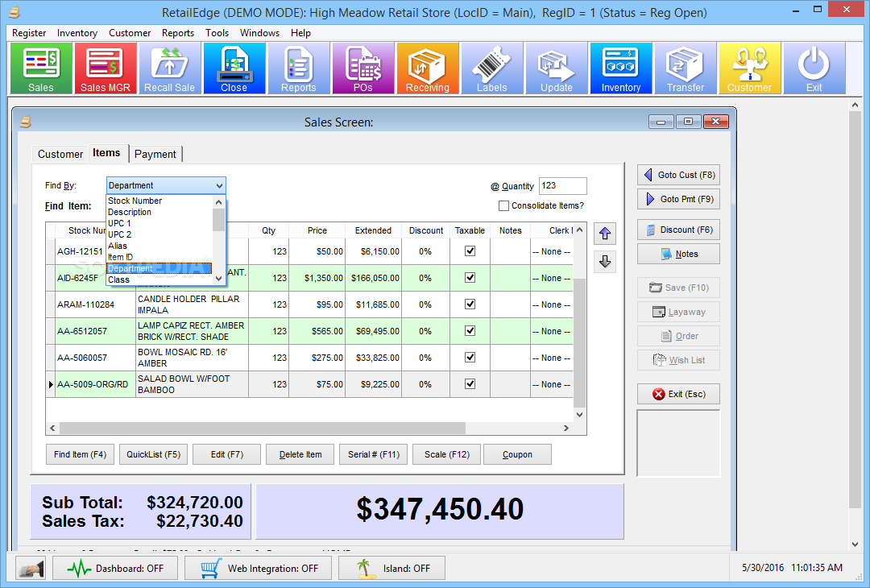
Task: Click QuickList (F5) button
Action: [153, 454]
